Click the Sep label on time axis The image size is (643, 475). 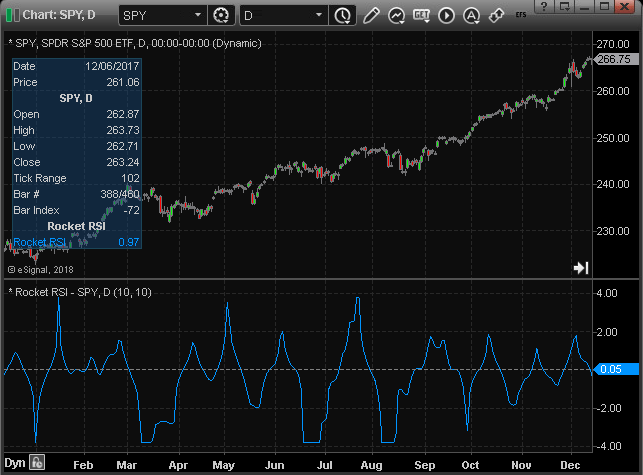click(x=424, y=465)
